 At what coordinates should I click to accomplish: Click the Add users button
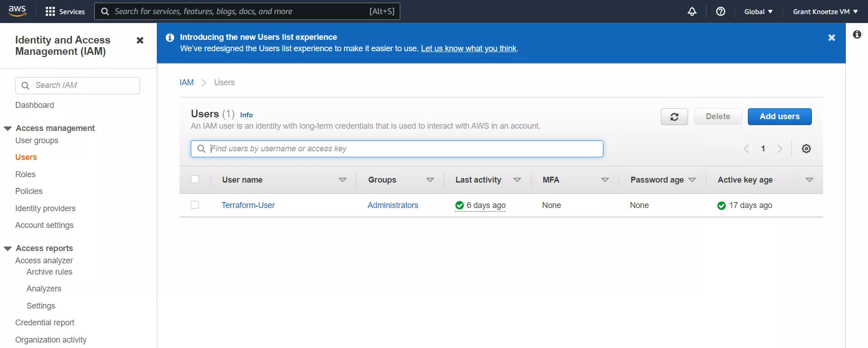click(779, 116)
